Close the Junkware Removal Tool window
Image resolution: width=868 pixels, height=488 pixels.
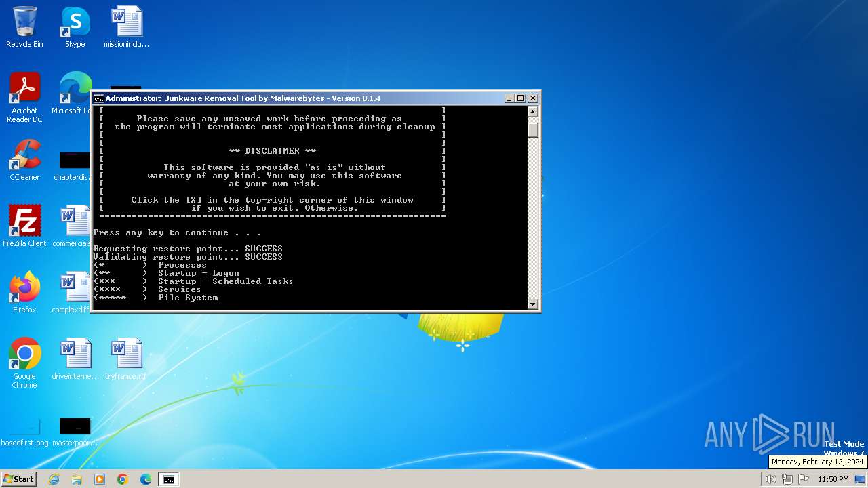(532, 98)
